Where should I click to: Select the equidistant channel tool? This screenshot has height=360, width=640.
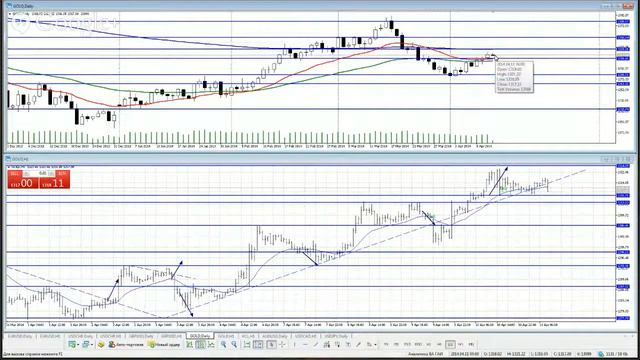pyautogui.click(x=327, y=344)
